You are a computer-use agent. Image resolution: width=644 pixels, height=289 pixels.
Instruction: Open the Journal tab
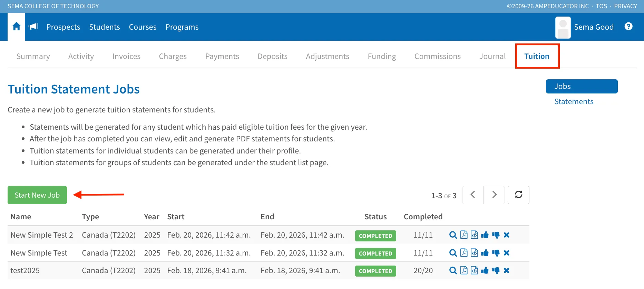(492, 56)
